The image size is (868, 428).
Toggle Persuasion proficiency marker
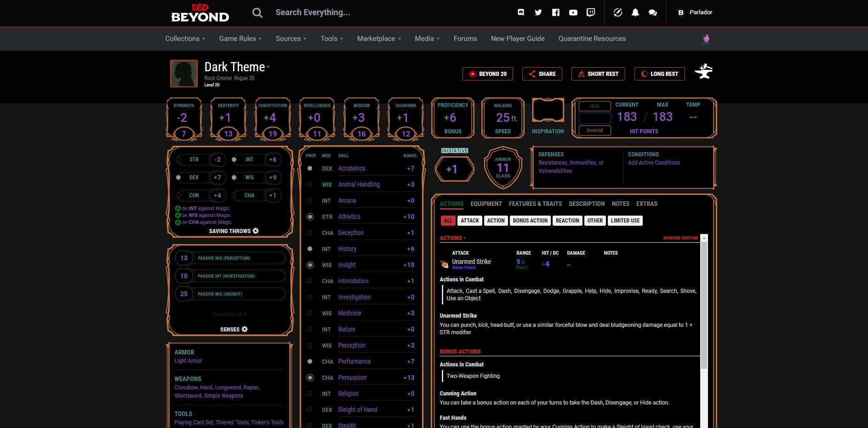tap(310, 377)
